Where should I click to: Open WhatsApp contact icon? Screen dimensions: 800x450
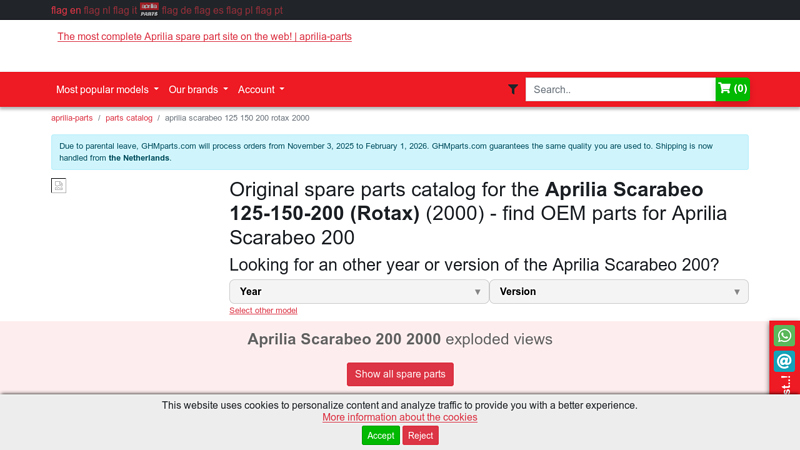pyautogui.click(x=784, y=336)
